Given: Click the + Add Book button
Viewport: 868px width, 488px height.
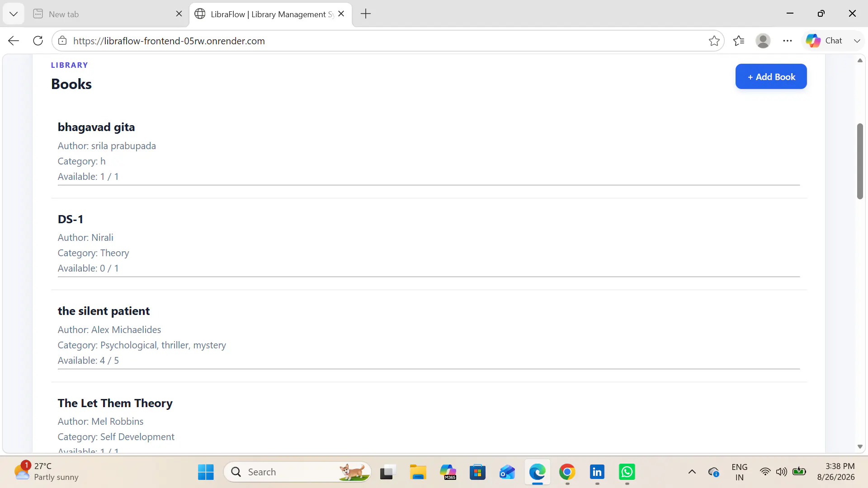Looking at the screenshot, I should click(771, 77).
